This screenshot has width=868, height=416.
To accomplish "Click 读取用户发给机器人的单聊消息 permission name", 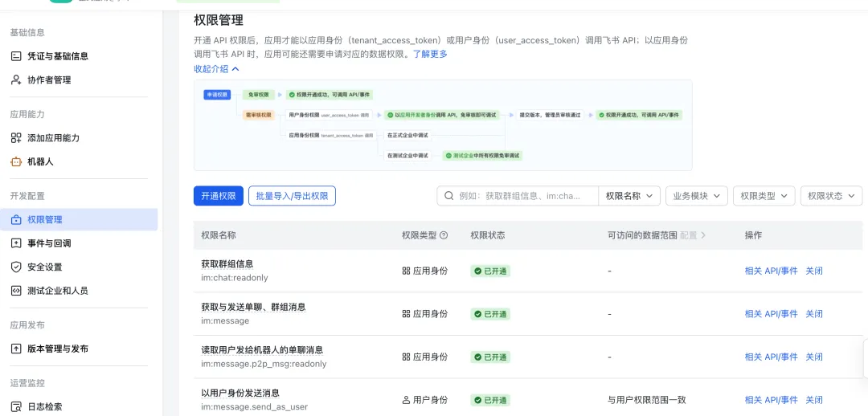I will (262, 349).
